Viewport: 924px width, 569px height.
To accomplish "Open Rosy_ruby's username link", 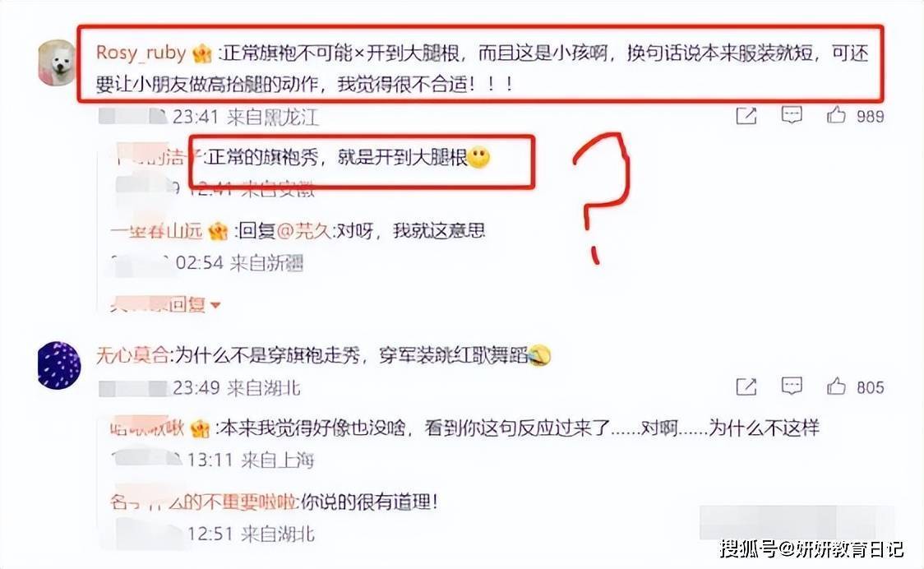I will 141,53.
